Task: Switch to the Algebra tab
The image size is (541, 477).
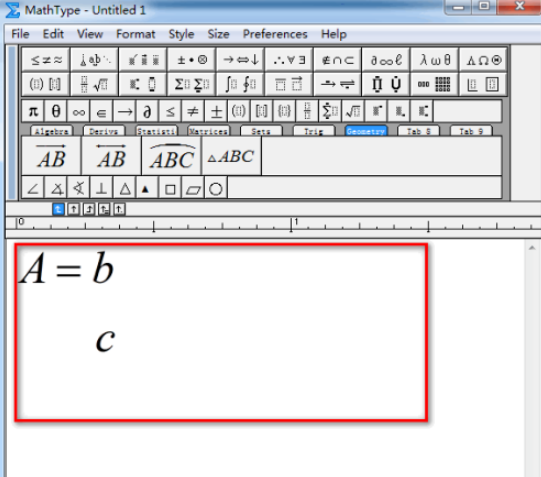Action: tap(52, 131)
